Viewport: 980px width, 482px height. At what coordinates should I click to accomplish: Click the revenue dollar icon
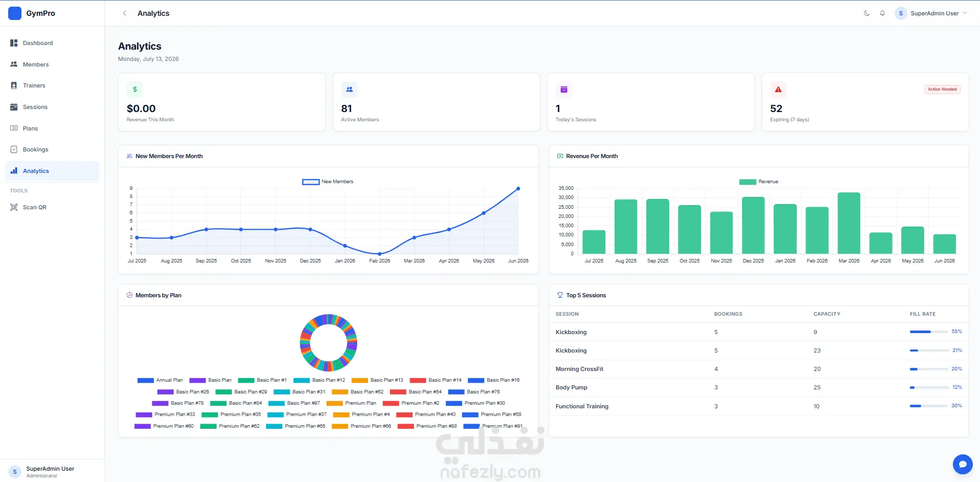pos(135,90)
